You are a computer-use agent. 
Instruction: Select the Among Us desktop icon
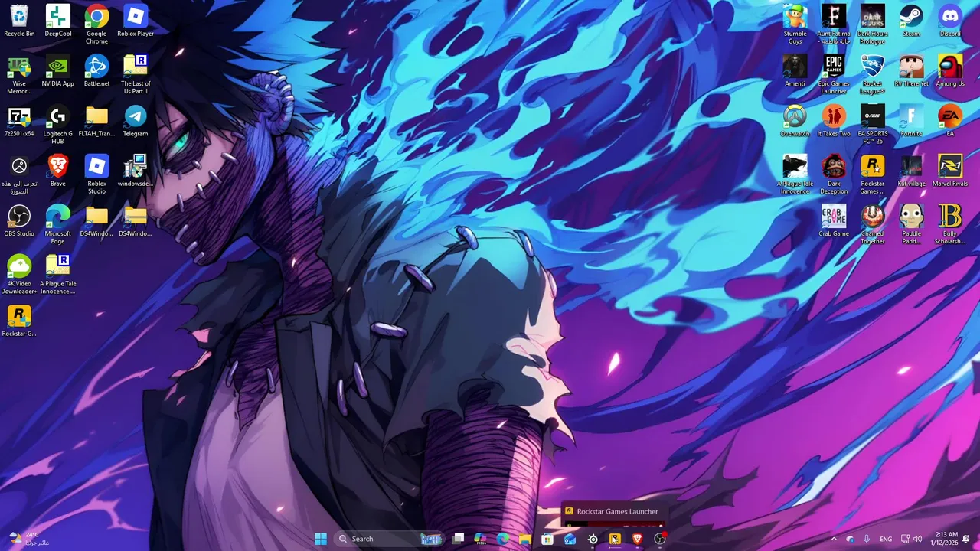click(x=950, y=70)
